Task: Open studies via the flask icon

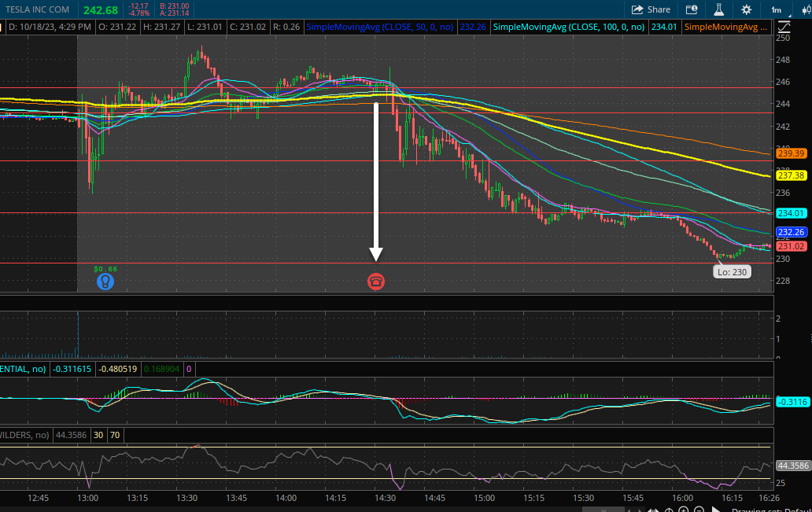Action: (x=719, y=9)
